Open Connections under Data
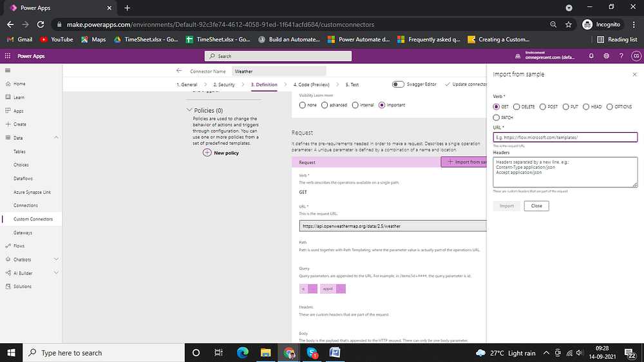The image size is (644, 362). point(26,205)
